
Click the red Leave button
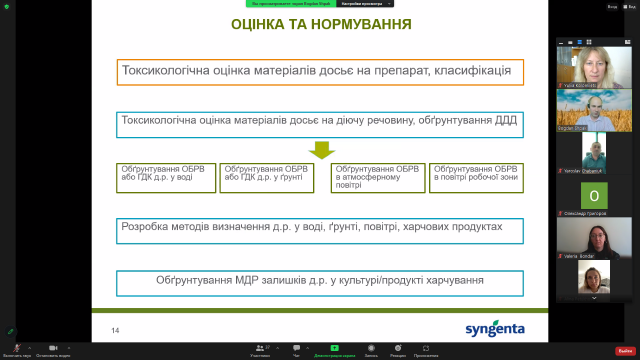pos(625,351)
